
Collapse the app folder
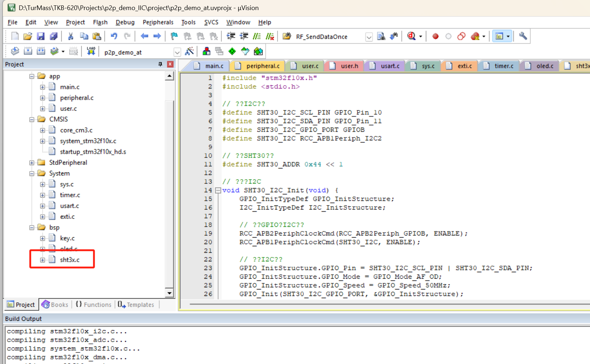pos(32,76)
